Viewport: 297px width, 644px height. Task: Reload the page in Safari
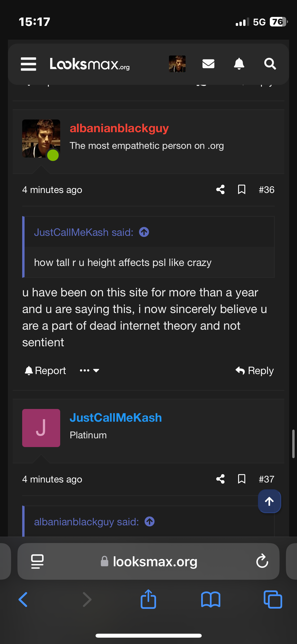262,562
